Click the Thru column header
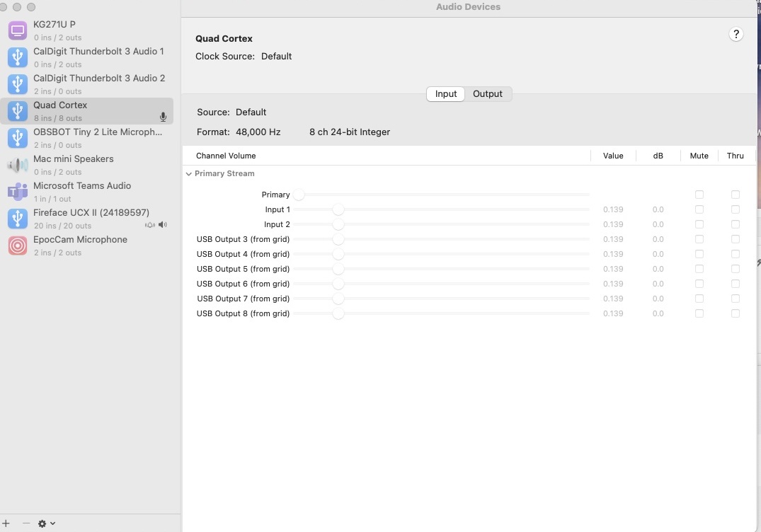 (x=735, y=156)
